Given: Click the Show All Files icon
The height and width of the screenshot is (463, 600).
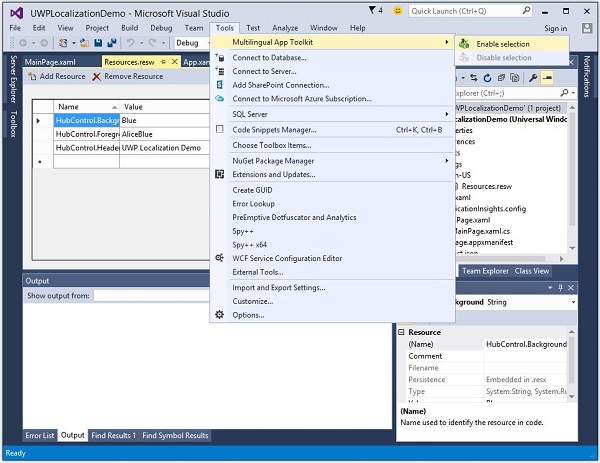Looking at the screenshot, I should tap(515, 78).
